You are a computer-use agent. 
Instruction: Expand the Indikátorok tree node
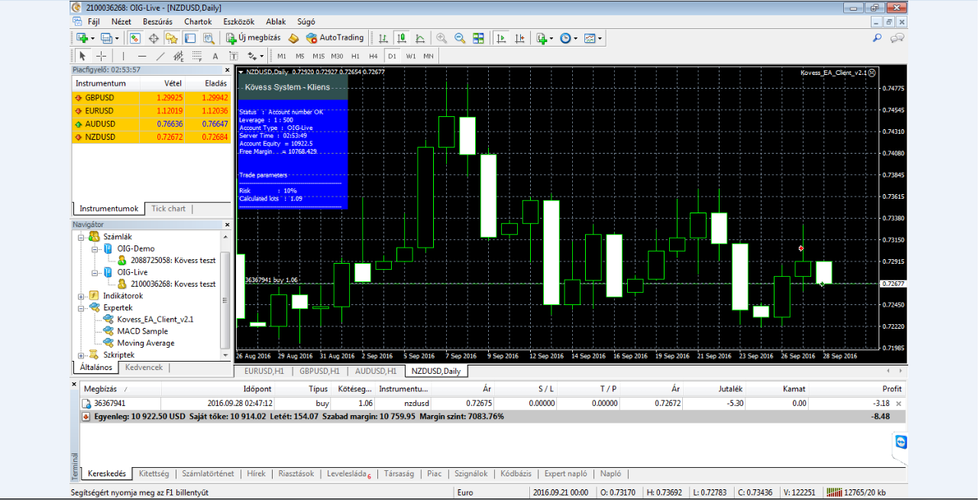(x=82, y=296)
